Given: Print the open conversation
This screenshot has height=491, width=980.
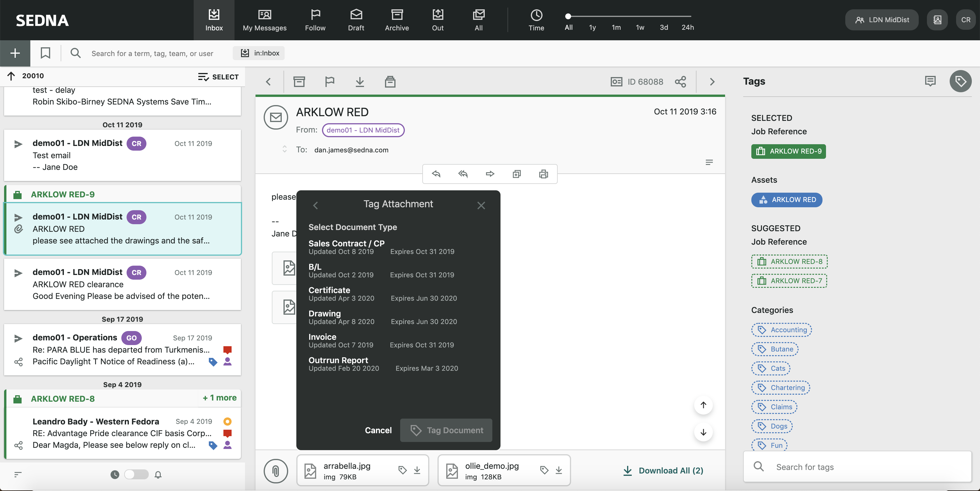Looking at the screenshot, I should point(543,174).
